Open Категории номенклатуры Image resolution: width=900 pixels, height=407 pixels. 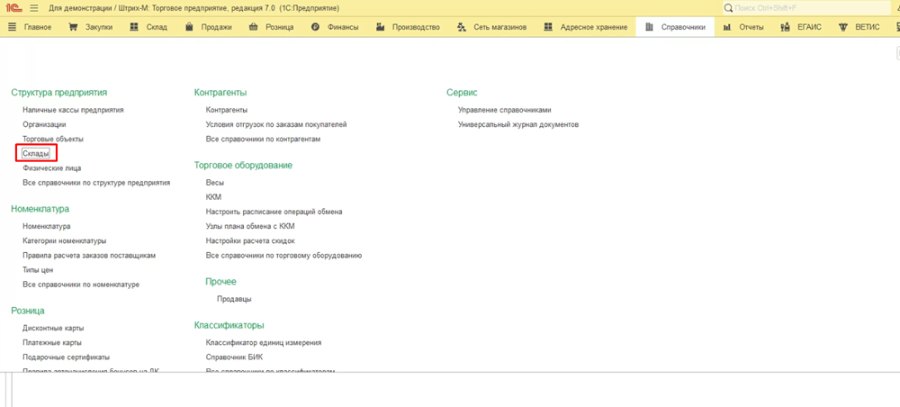pyautogui.click(x=64, y=241)
